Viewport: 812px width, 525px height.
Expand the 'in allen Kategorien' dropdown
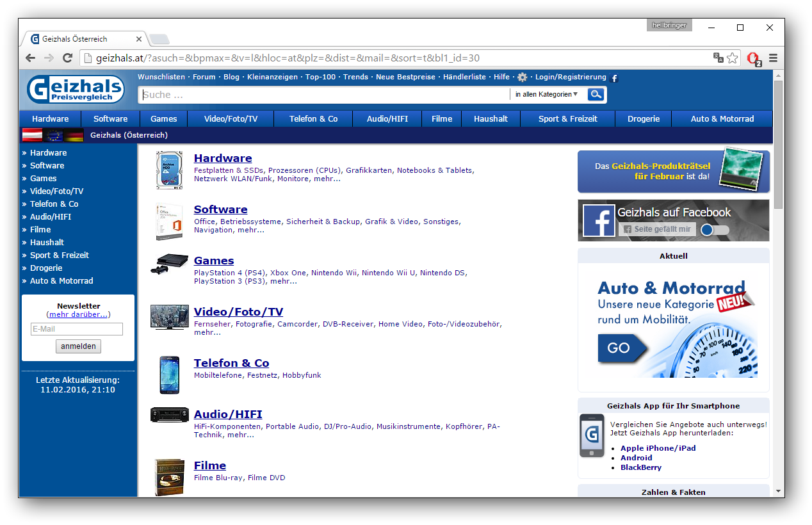pyautogui.click(x=546, y=95)
